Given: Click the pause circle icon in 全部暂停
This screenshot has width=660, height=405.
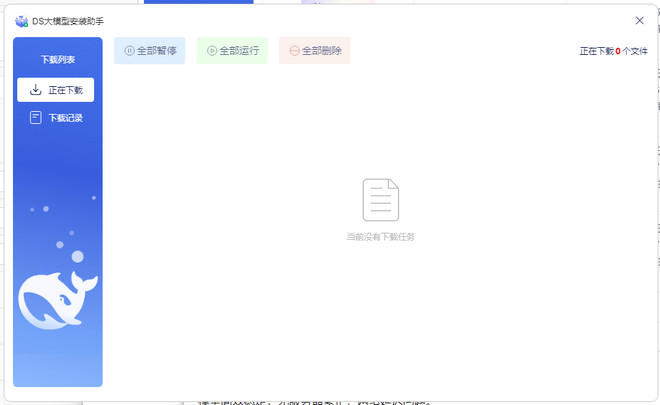Looking at the screenshot, I should [129, 51].
